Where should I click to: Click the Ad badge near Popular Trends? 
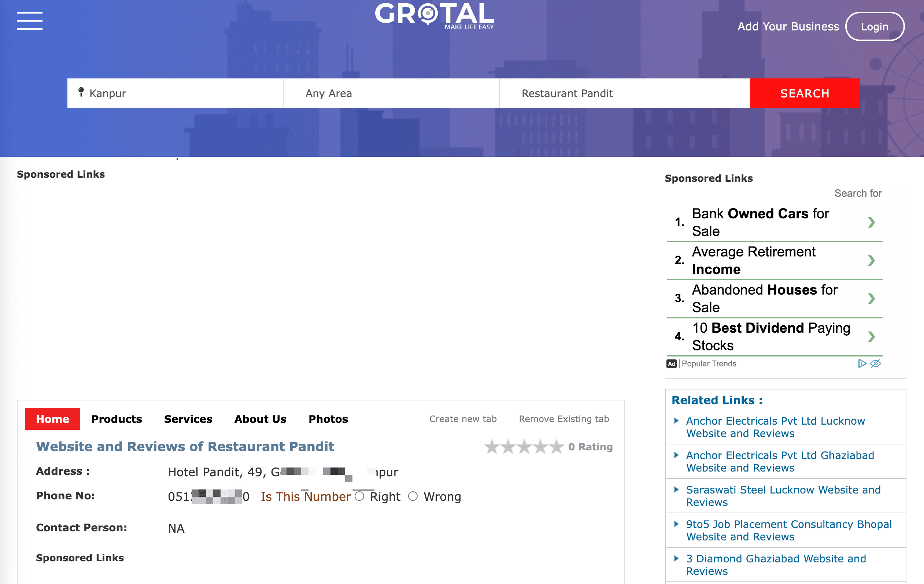tap(672, 364)
